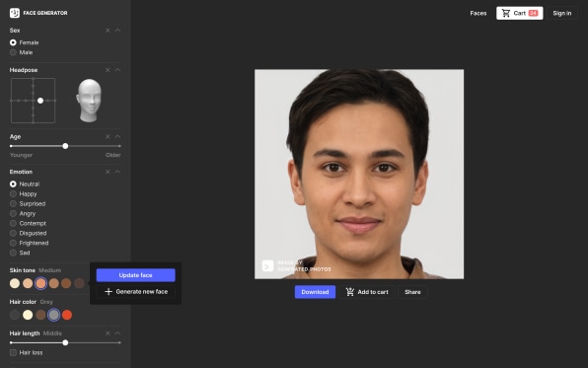Download the generated face image

[x=315, y=292]
